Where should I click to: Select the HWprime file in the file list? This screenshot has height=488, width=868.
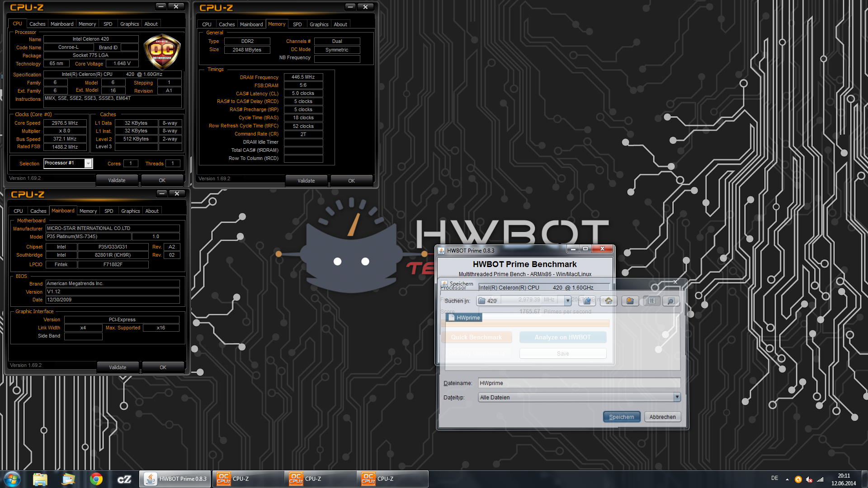click(x=464, y=318)
